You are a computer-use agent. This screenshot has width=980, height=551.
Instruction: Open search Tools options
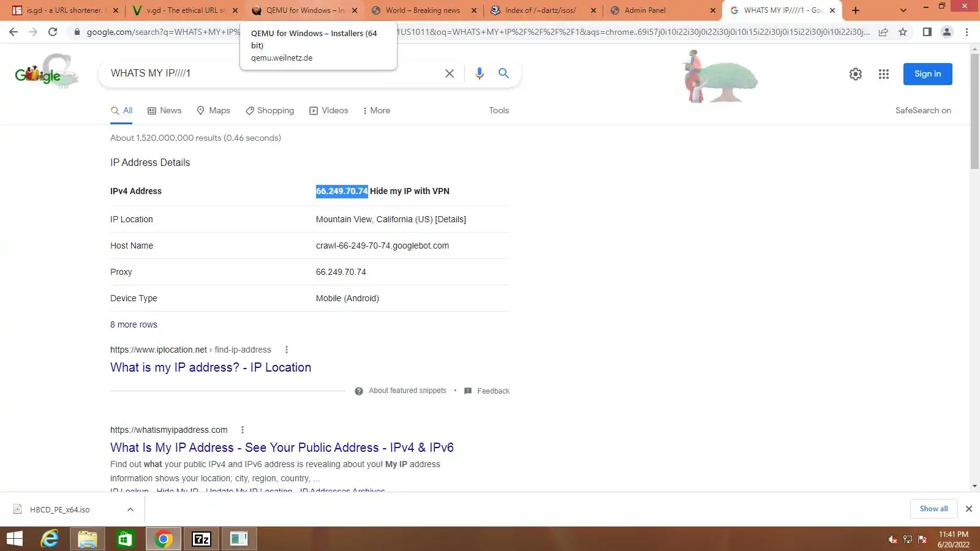click(499, 111)
